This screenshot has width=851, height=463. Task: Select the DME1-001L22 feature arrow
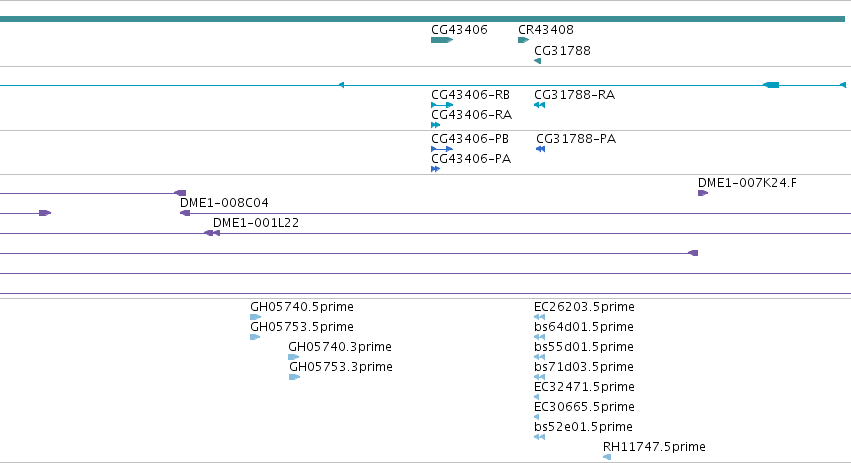click(x=212, y=233)
